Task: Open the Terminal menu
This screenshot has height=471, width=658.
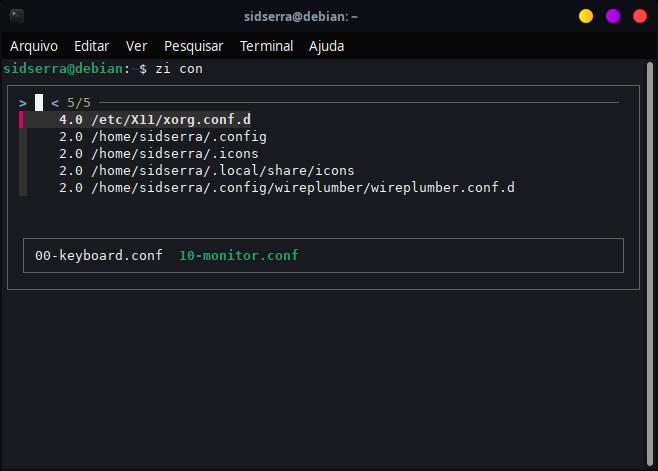Action: point(267,46)
